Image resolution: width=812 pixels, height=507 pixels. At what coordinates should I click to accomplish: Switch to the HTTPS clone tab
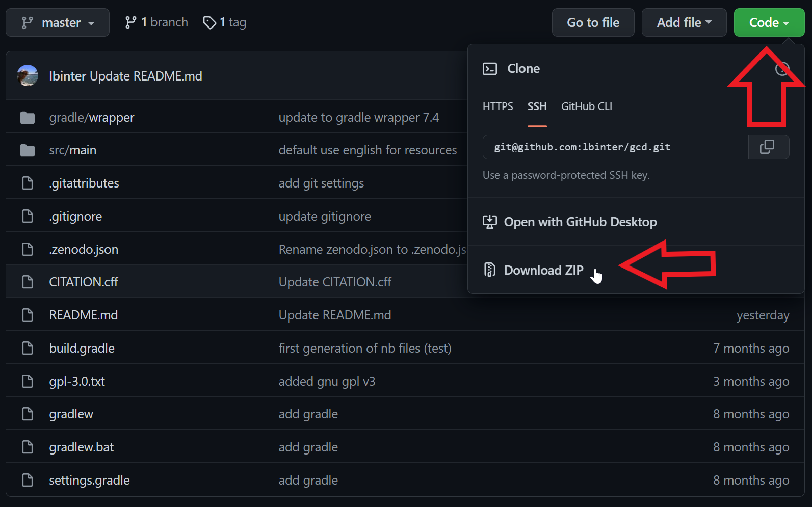498,106
